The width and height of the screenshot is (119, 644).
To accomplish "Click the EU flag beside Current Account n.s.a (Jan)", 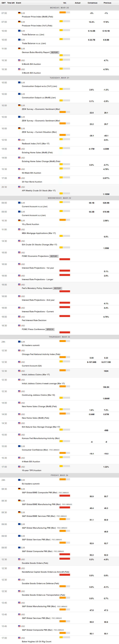I will [19, 203].
